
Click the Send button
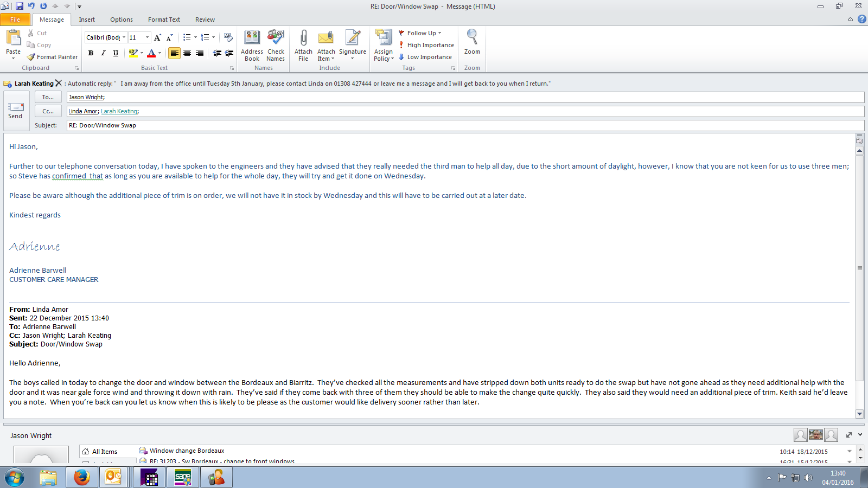click(15, 111)
